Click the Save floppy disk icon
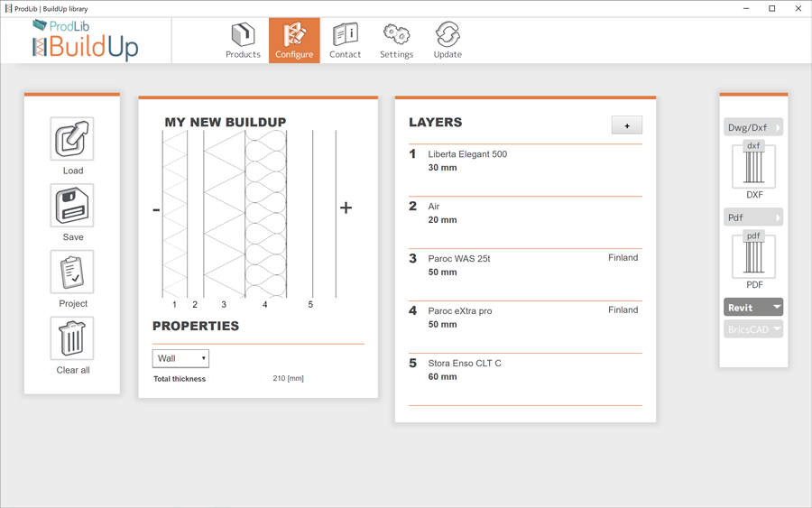Image resolution: width=812 pixels, height=508 pixels. pos(72,205)
